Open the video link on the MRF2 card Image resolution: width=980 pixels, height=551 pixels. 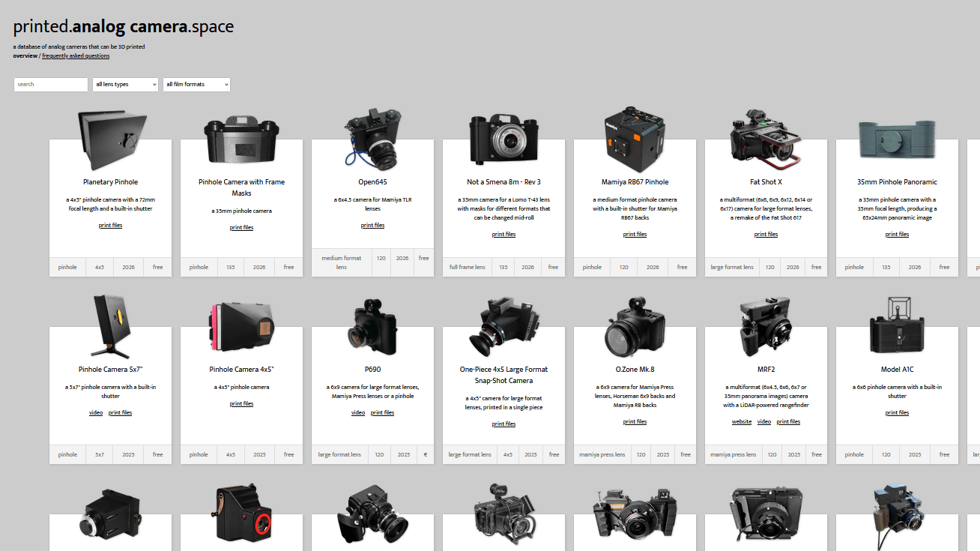point(763,421)
